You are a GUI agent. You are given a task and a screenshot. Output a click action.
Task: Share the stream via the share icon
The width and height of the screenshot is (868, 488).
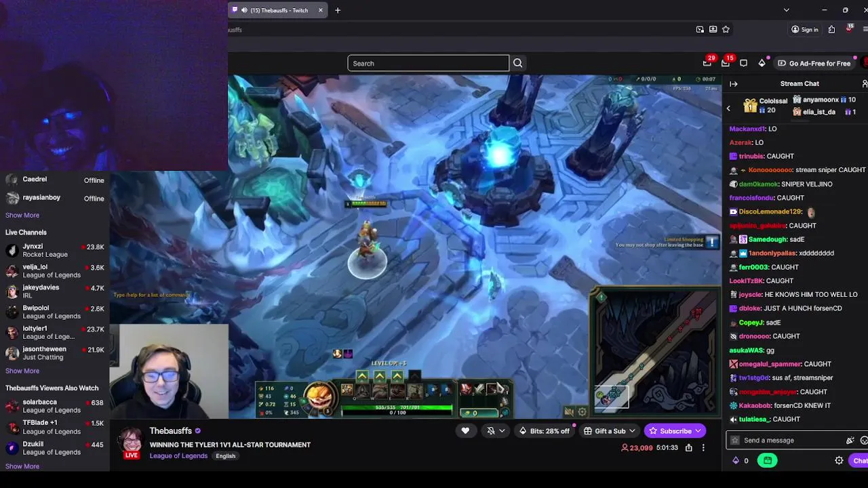click(689, 448)
